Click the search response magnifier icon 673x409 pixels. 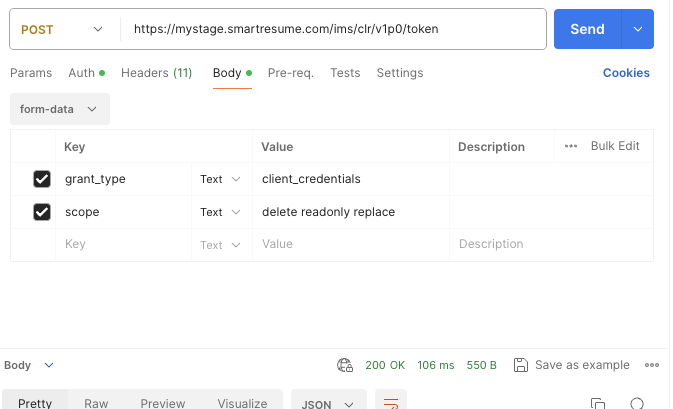pos(637,403)
